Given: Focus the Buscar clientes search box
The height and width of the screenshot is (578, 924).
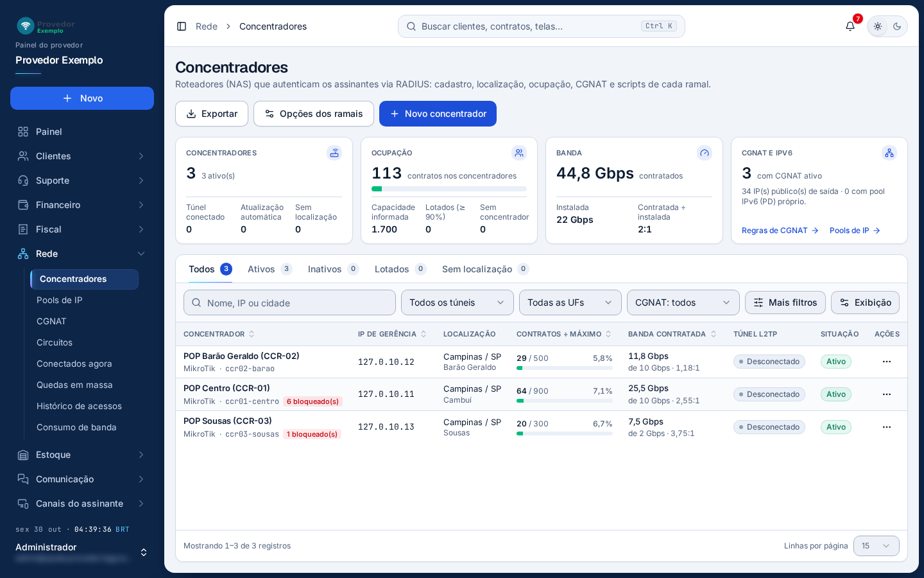Looking at the screenshot, I should pos(542,26).
